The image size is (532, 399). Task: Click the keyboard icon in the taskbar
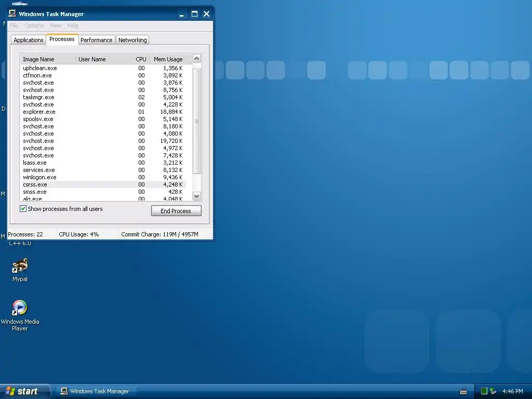463,392
